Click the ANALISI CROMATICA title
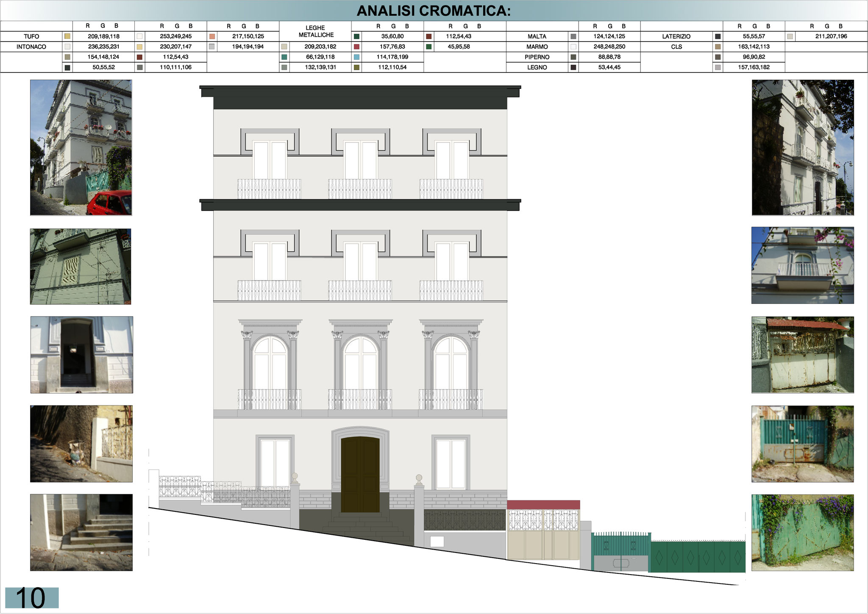This screenshot has width=868, height=614. pyautogui.click(x=434, y=11)
